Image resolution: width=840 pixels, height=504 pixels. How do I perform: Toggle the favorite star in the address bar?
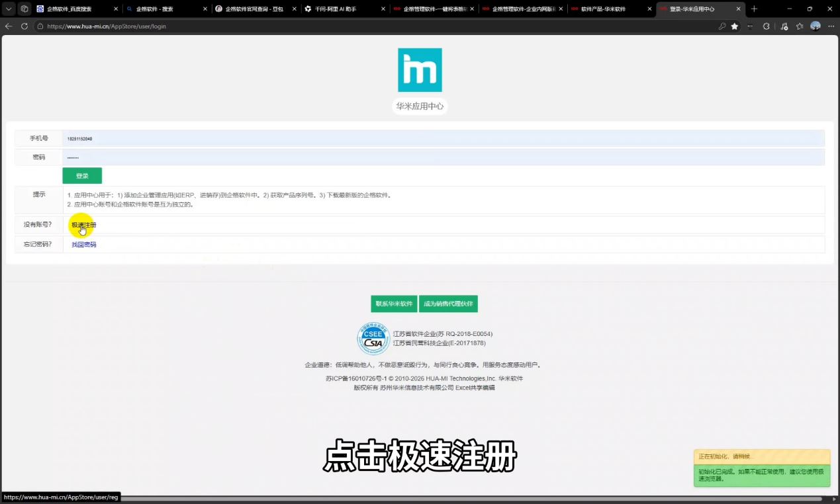click(735, 26)
